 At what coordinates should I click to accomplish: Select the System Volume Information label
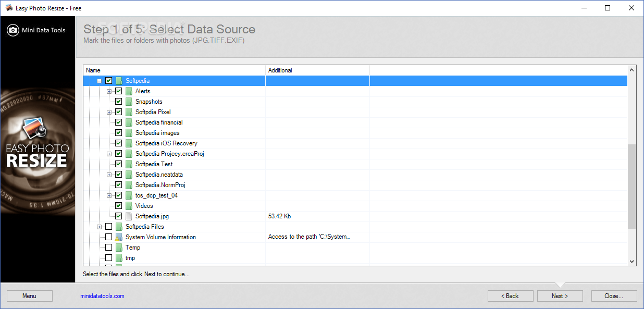[160, 237]
